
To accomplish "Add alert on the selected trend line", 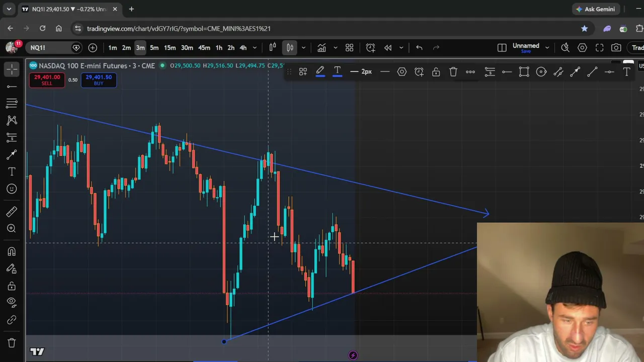I will (419, 72).
